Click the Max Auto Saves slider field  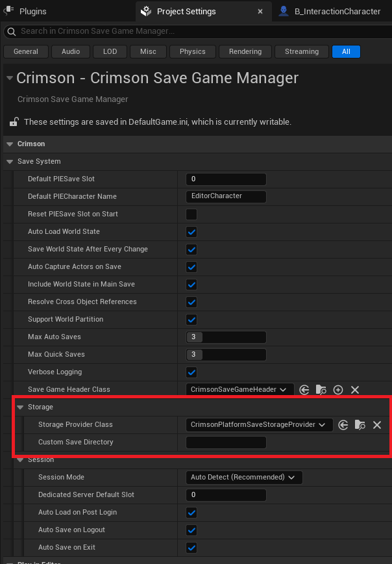tap(226, 337)
